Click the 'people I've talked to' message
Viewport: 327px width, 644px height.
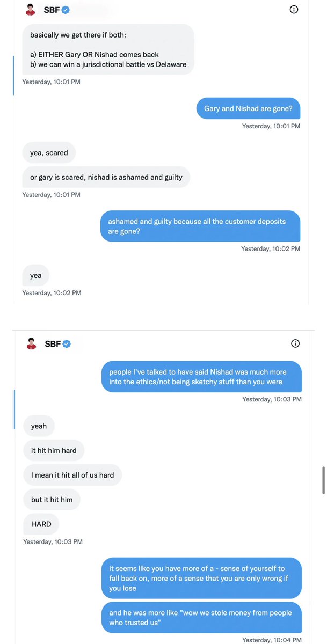tap(201, 377)
